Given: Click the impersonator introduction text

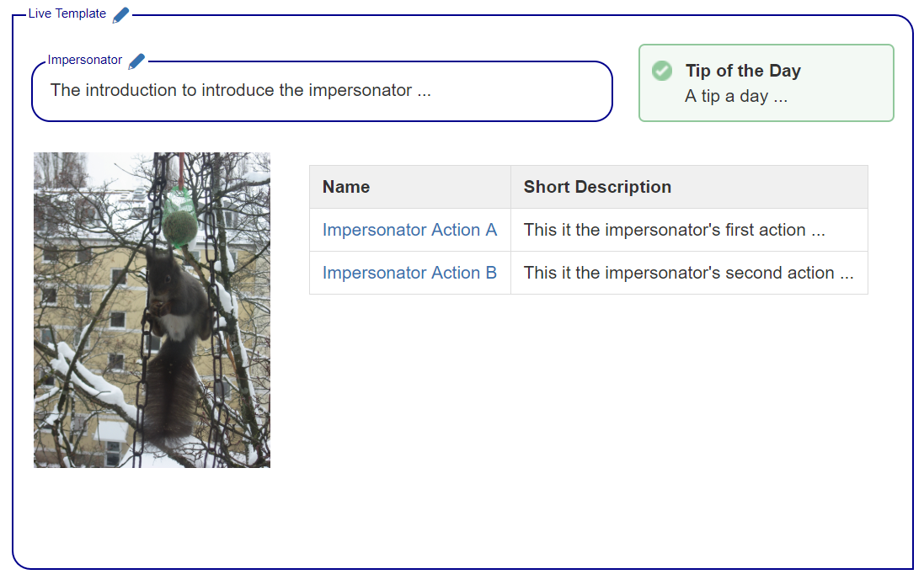Looking at the screenshot, I should point(241,90).
